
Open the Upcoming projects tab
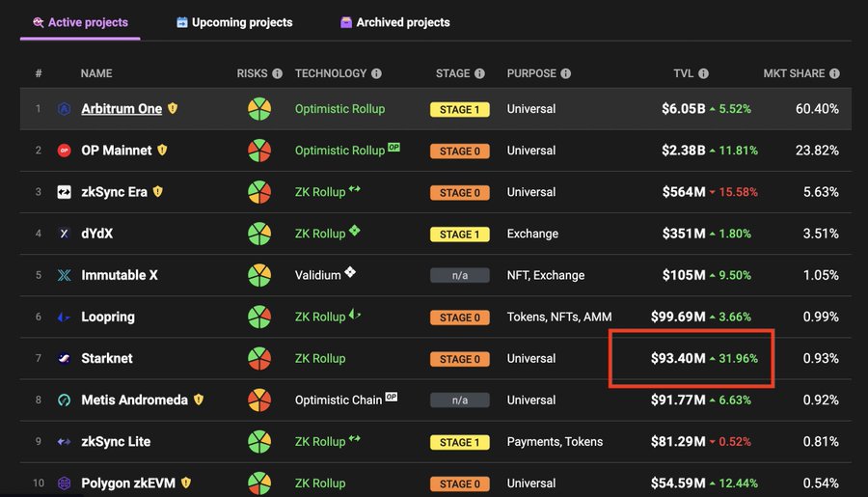click(x=234, y=22)
